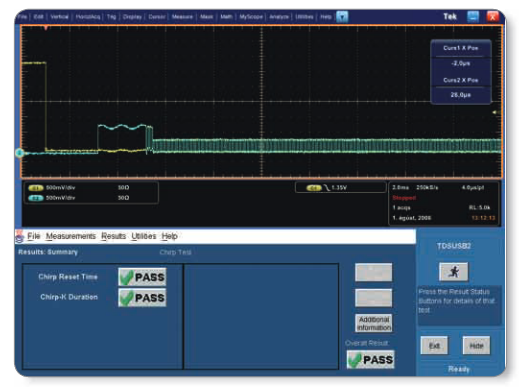
Task: Select the Curs2 X Pos field
Action: (x=461, y=80)
